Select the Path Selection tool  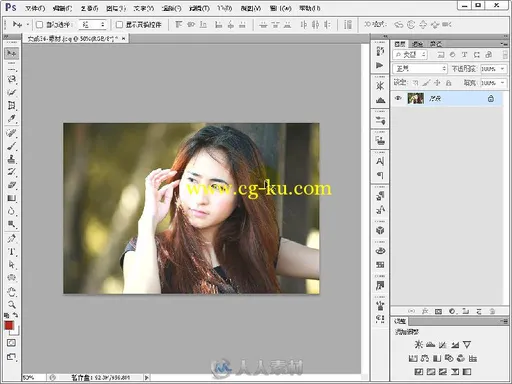[x=11, y=264]
